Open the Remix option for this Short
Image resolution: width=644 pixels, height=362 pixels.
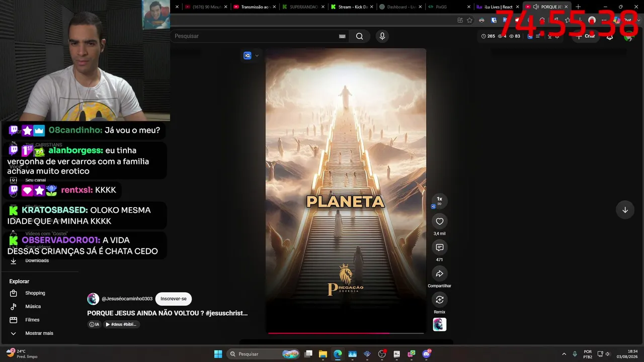pyautogui.click(x=439, y=300)
